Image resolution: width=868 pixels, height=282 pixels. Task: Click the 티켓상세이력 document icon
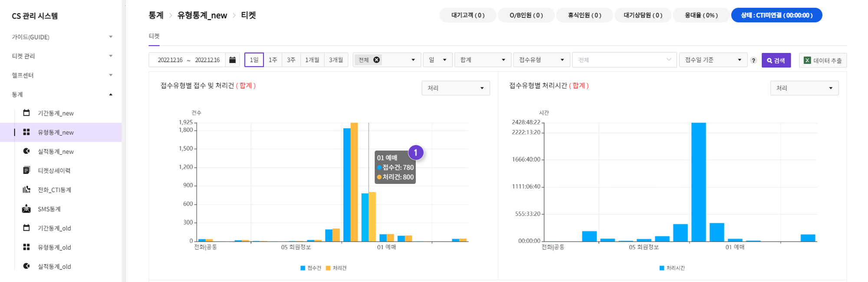tap(26, 170)
